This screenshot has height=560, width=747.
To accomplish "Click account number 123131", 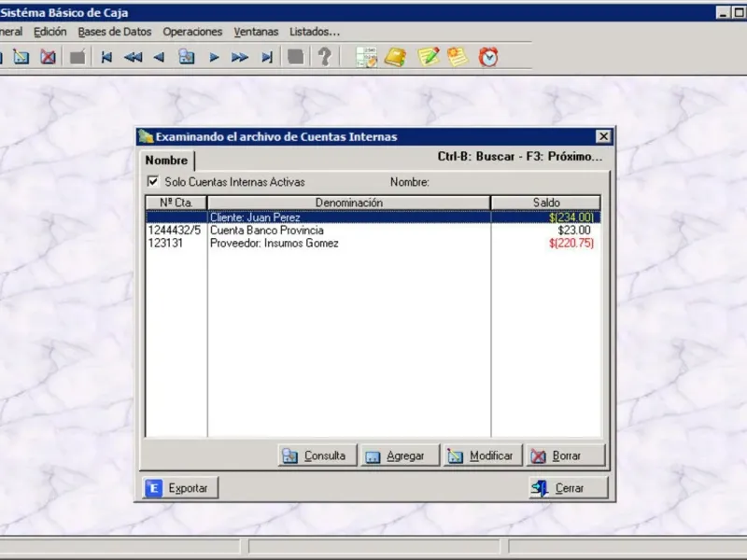I will pyautogui.click(x=165, y=244).
